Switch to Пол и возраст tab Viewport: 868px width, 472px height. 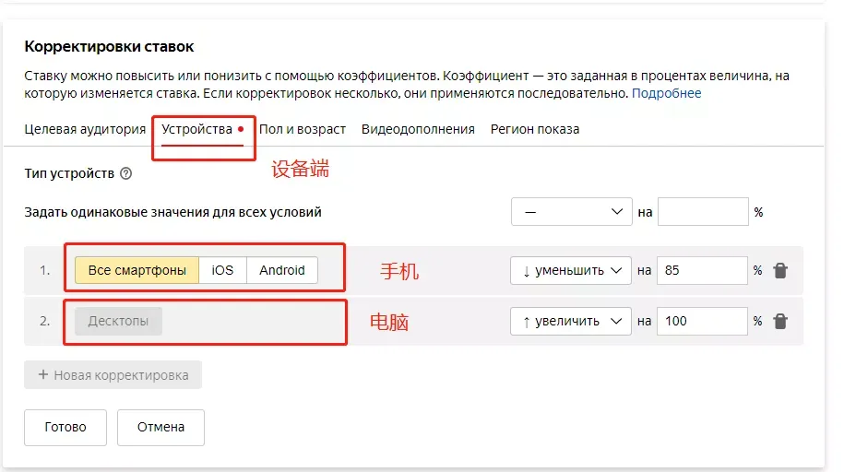tap(303, 129)
